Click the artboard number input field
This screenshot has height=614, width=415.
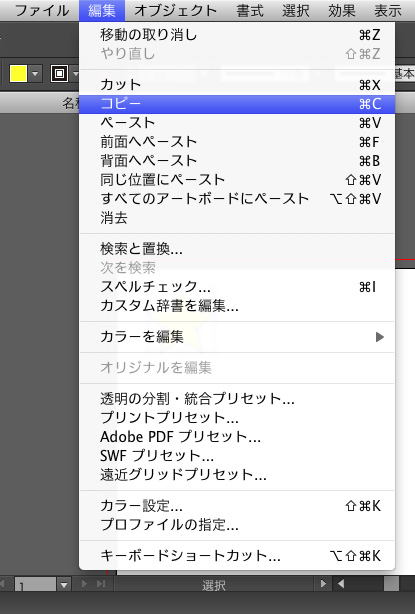pos(36,585)
